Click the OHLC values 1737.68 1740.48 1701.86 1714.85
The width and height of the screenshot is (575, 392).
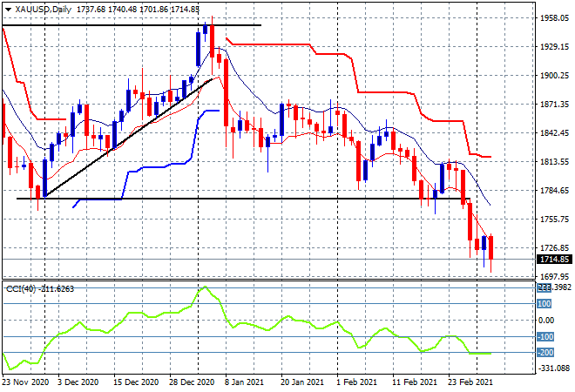point(138,10)
